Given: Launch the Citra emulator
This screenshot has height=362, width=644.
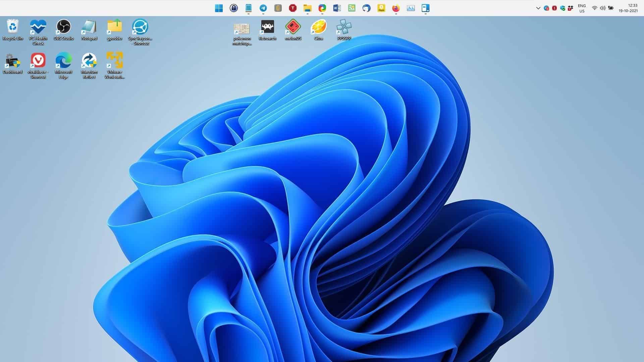Looking at the screenshot, I should 319,27.
